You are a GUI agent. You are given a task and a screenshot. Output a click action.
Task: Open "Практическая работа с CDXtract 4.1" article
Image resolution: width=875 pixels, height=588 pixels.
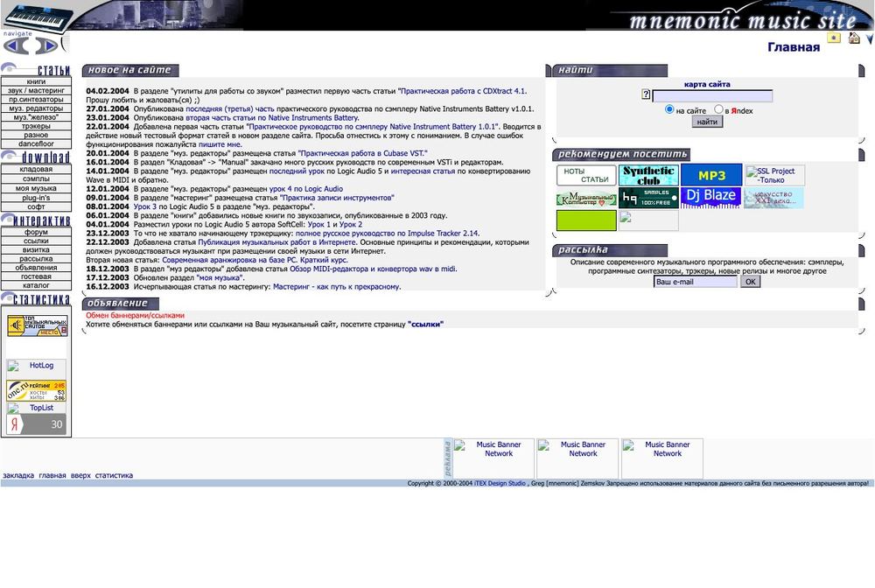pyautogui.click(x=463, y=91)
